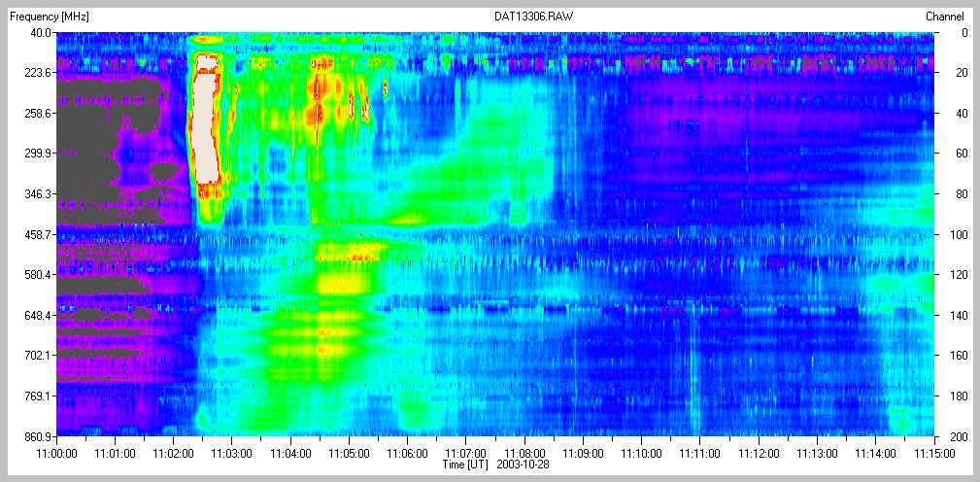Select the 40.0 frequency tick label

(40, 32)
